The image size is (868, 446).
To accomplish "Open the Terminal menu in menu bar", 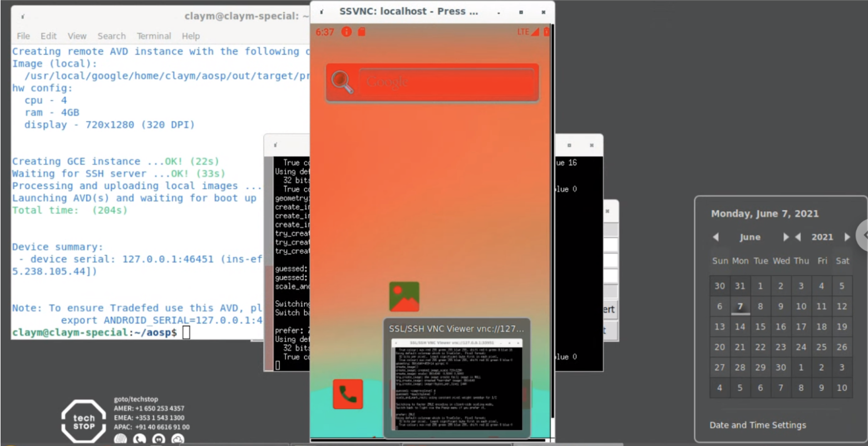I will click(154, 36).
